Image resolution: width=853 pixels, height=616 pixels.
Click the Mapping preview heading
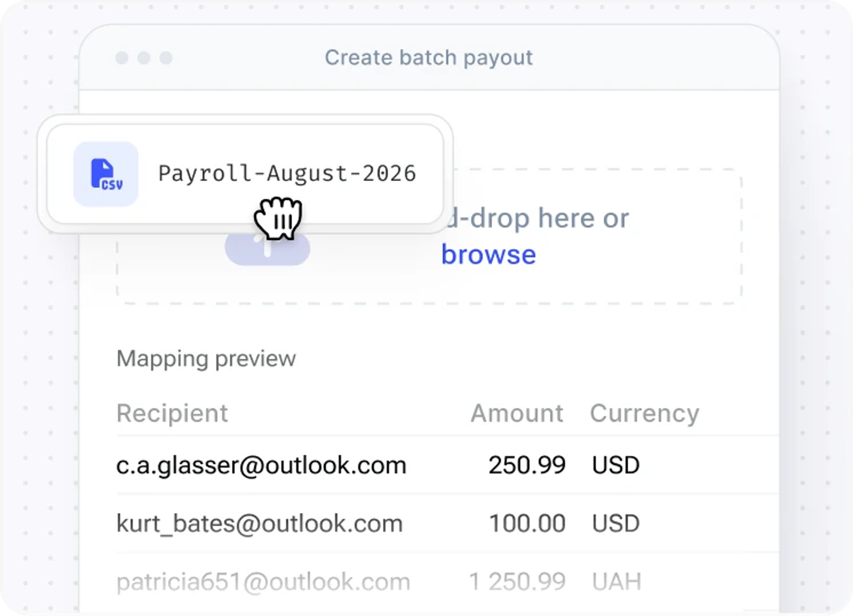click(206, 358)
